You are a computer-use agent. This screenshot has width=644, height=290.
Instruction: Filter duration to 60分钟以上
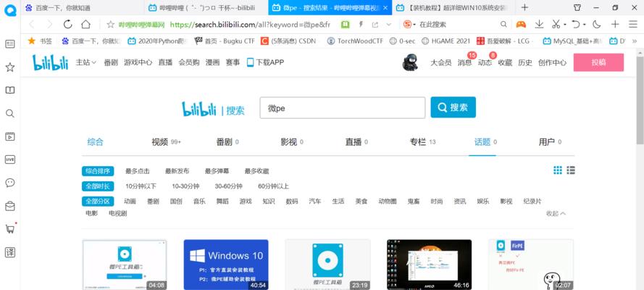(274, 186)
